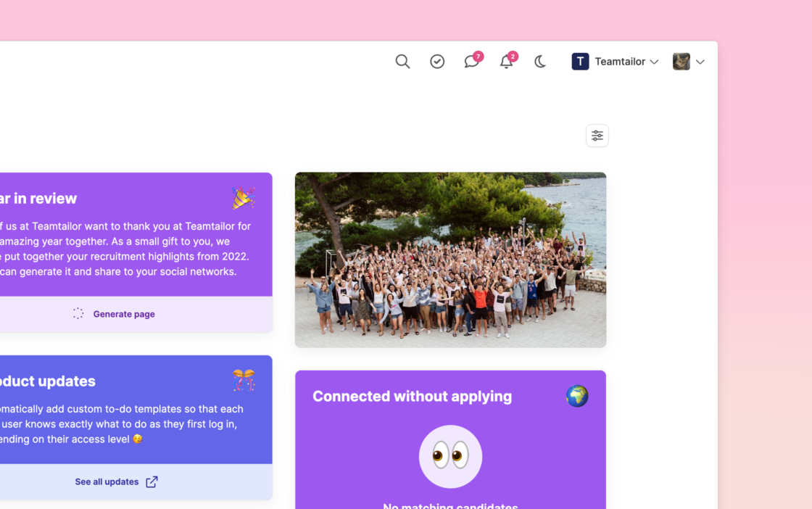Click the confetti ball emoji icon
Viewport: 812px width, 509px height.
click(244, 381)
